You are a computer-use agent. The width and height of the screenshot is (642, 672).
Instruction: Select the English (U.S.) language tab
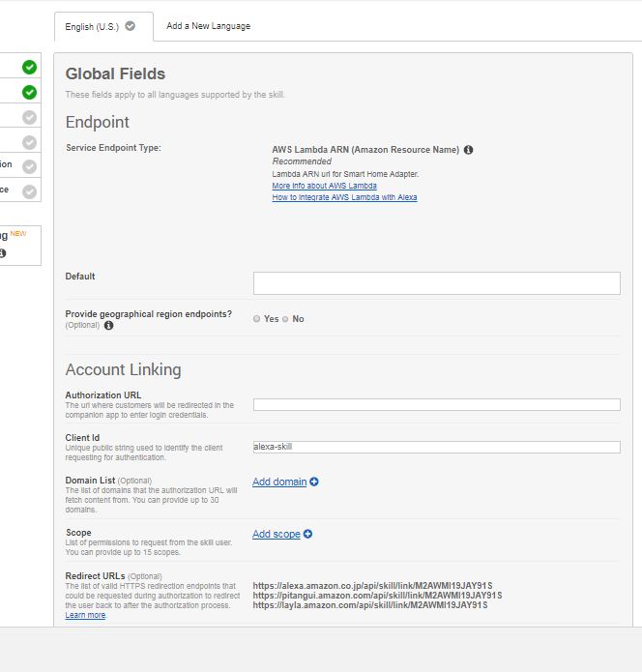pos(103,26)
